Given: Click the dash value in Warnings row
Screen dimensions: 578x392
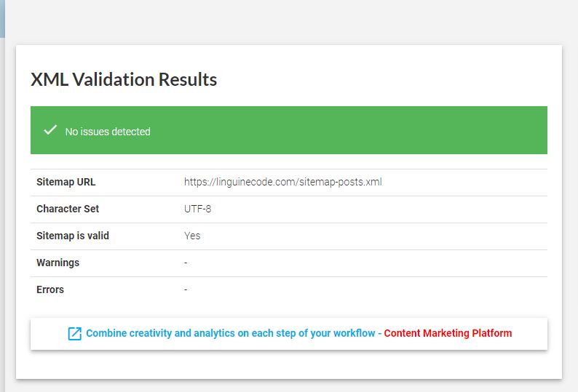Looking at the screenshot, I should pos(186,263).
